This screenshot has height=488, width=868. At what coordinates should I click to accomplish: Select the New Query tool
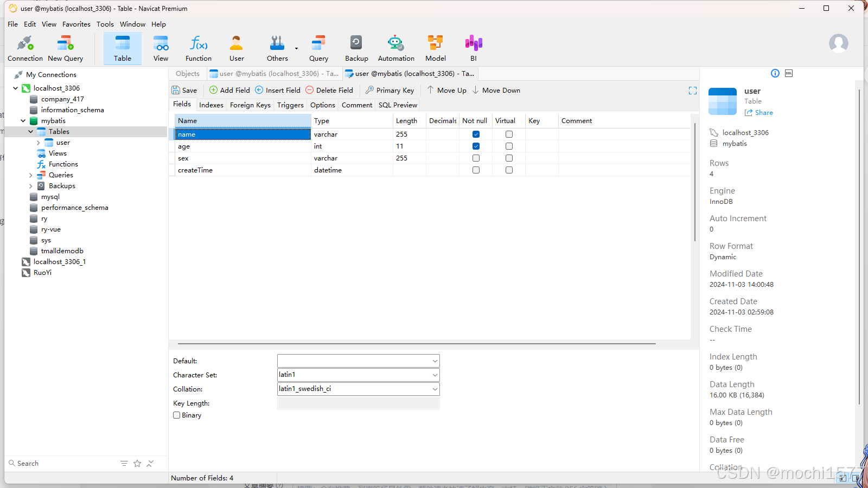65,48
